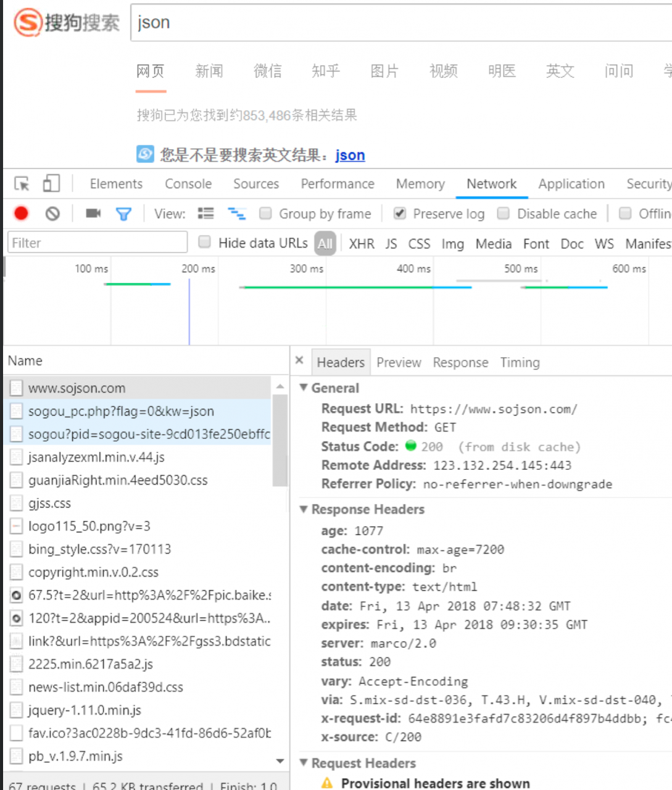Click the icon beside 120?t=2&appid request
The width and height of the screenshot is (672, 790).
tap(17, 618)
